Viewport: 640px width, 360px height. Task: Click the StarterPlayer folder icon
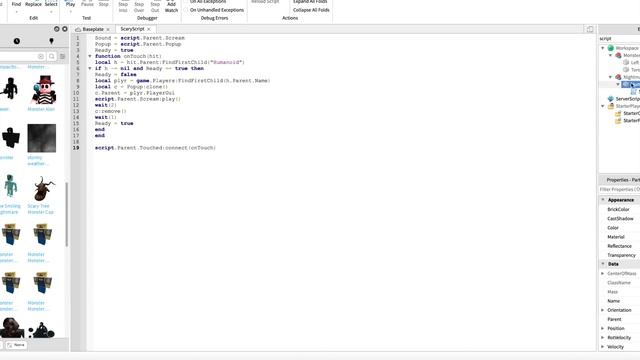[x=611, y=106]
